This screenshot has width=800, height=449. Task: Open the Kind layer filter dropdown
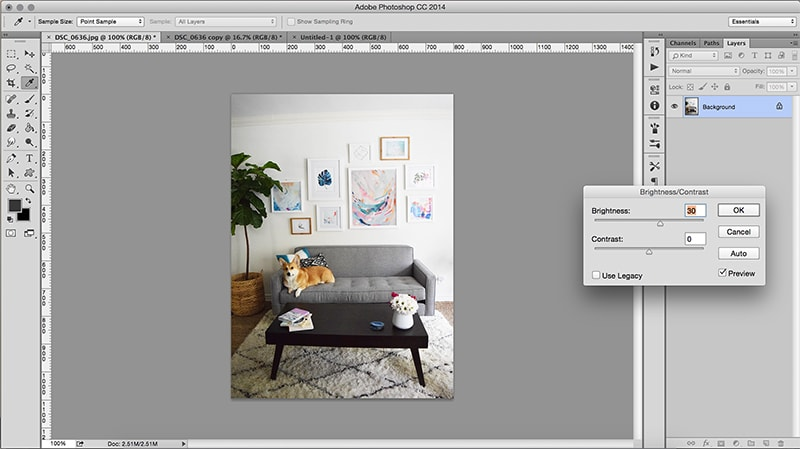[694, 56]
